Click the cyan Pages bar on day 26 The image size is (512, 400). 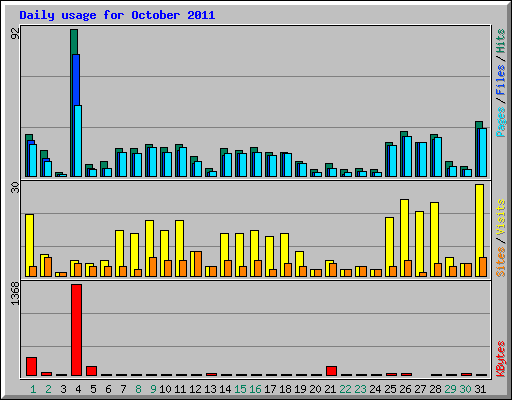click(x=408, y=156)
